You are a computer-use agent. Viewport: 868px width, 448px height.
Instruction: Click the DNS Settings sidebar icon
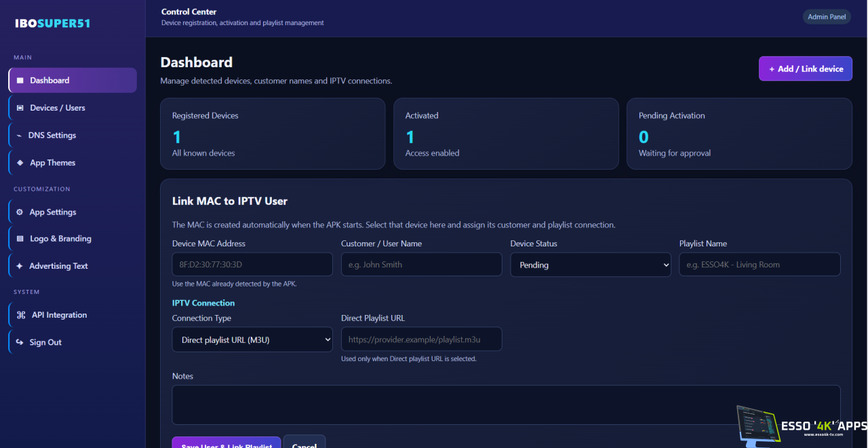pos(19,135)
